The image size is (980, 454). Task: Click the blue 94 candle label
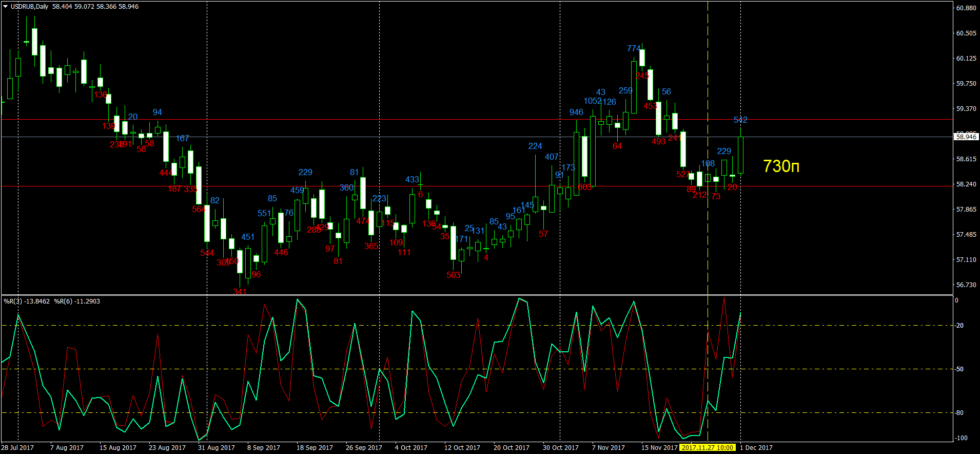tap(157, 112)
